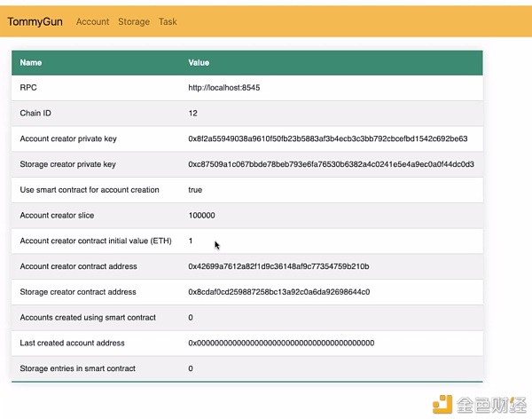This screenshot has height=419, width=532.
Task: Switch to the Storage nav item
Action: click(x=134, y=21)
